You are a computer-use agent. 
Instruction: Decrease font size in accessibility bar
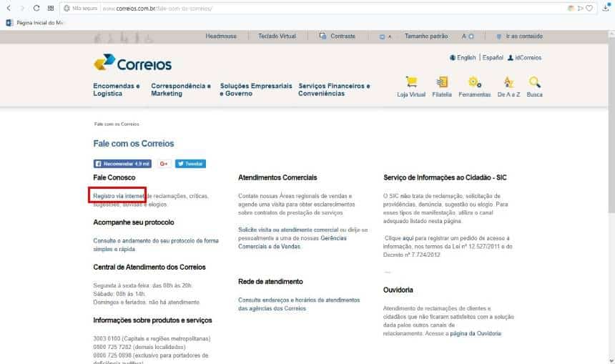click(x=385, y=36)
